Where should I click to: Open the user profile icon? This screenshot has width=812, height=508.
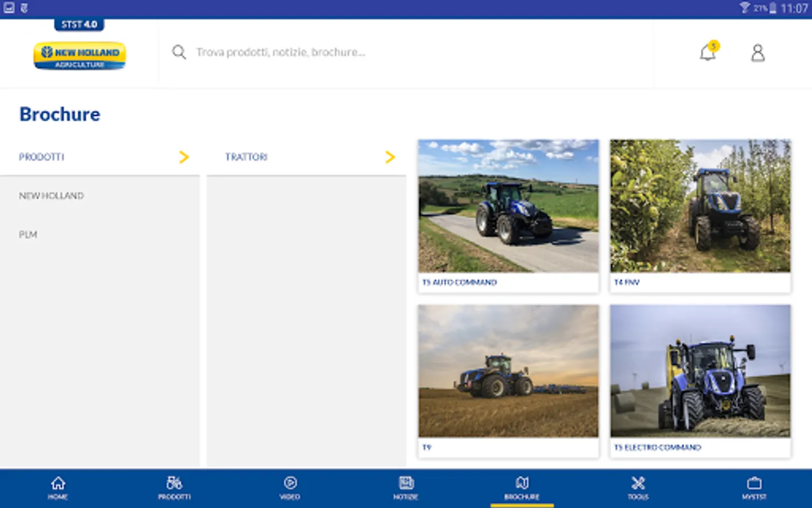(758, 53)
